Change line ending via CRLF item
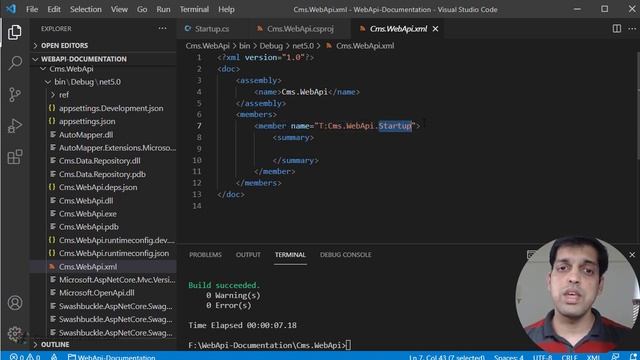The height and width of the screenshot is (360, 640). click(x=569, y=357)
